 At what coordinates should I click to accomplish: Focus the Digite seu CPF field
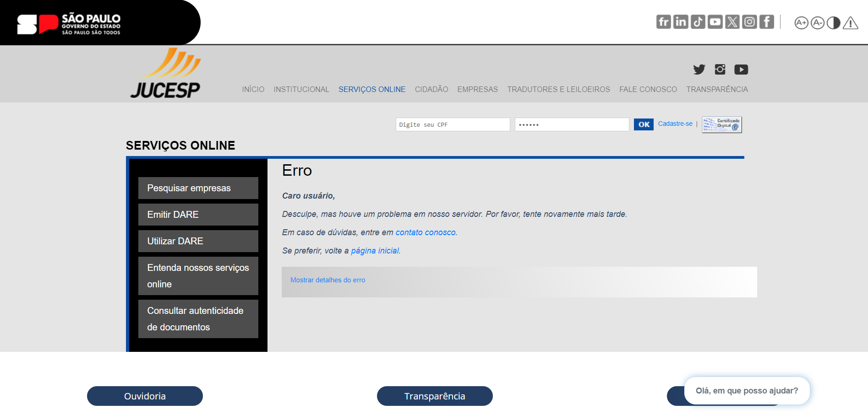[x=453, y=124]
